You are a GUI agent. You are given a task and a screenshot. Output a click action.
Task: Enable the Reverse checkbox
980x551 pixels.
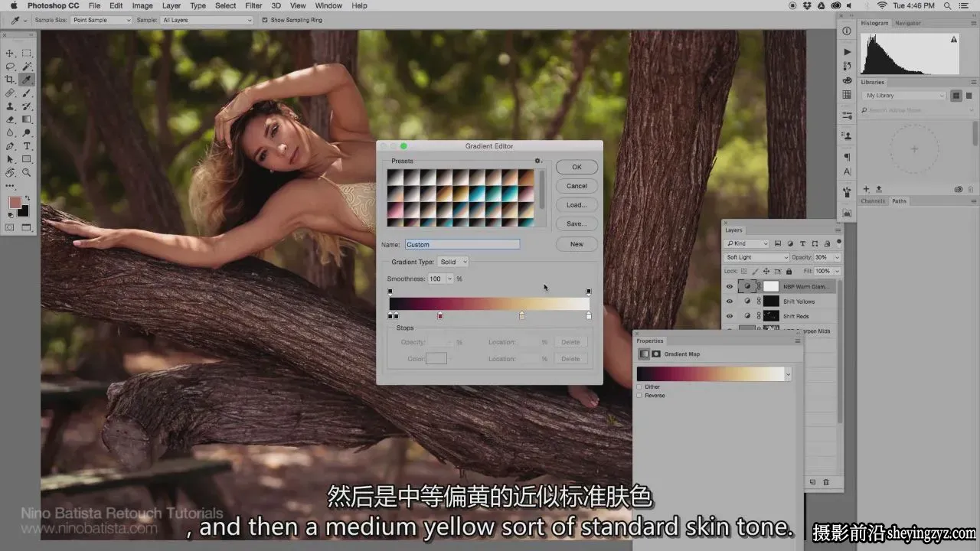(639, 396)
